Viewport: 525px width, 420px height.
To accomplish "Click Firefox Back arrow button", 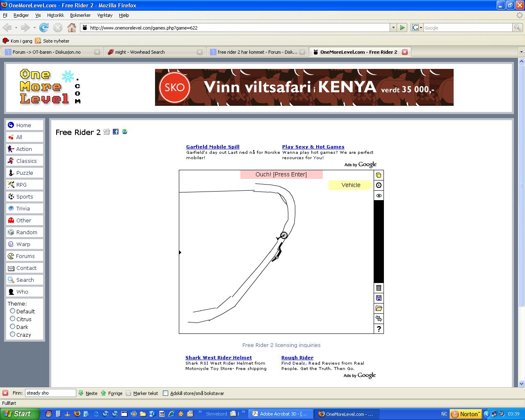I will (7, 27).
